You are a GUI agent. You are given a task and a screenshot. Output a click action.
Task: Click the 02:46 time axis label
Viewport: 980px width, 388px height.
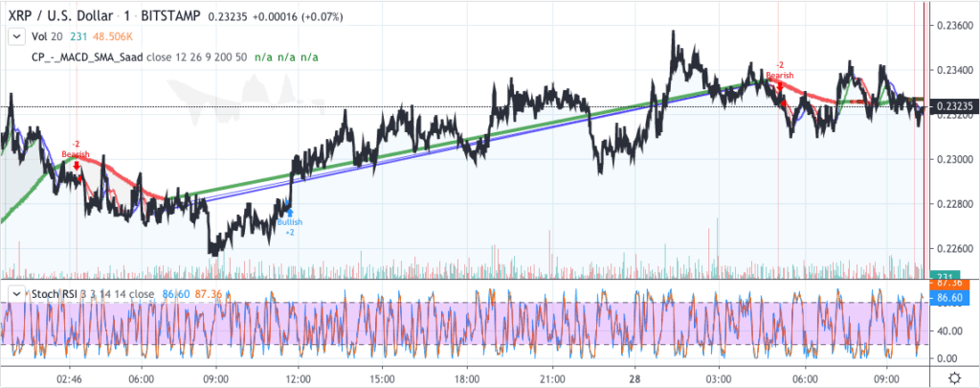(x=69, y=379)
